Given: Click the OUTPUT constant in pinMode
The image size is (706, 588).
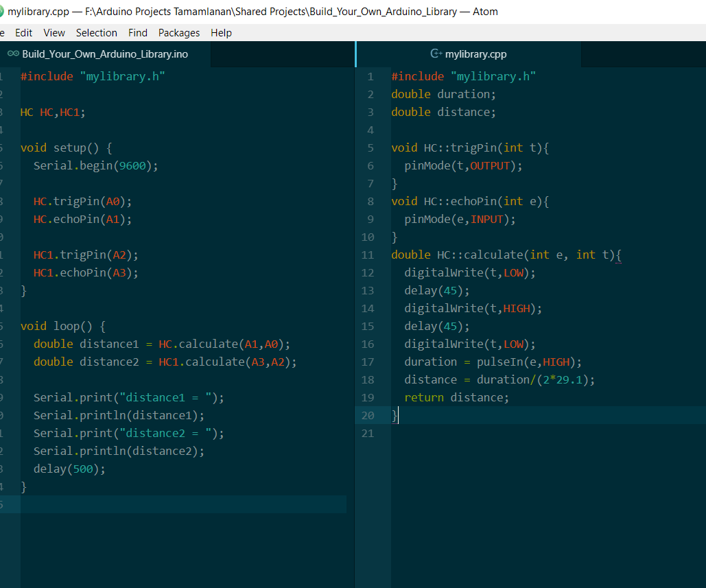Looking at the screenshot, I should coord(492,166).
